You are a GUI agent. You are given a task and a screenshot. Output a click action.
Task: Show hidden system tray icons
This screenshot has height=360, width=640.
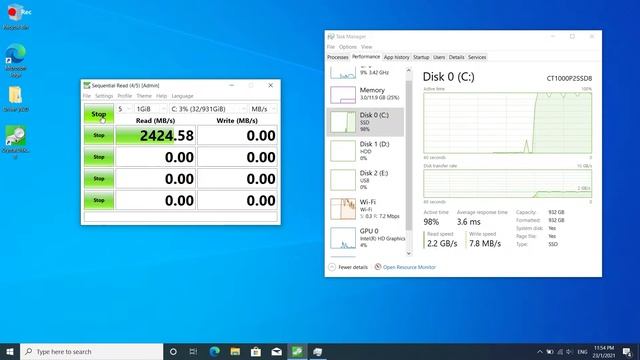[540, 351]
